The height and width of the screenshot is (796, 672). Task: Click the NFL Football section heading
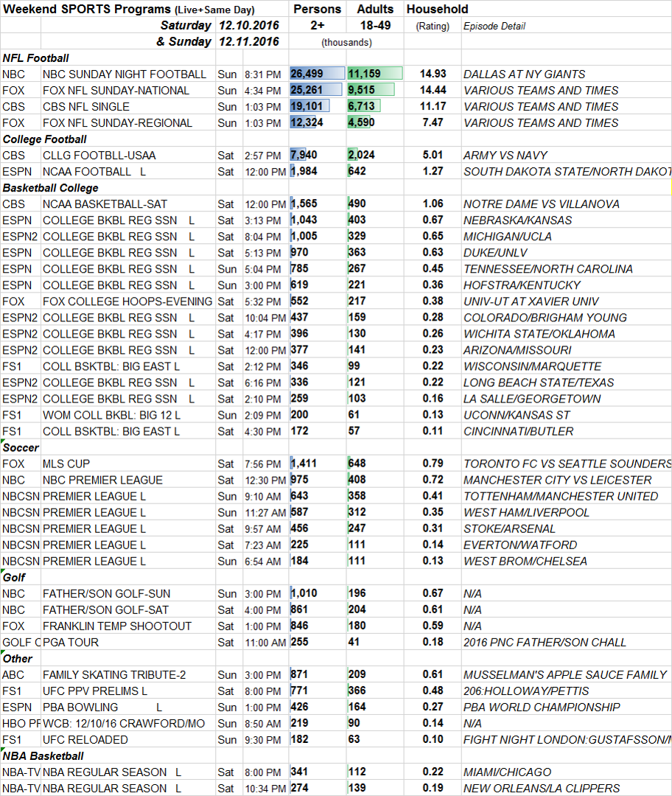click(35, 58)
